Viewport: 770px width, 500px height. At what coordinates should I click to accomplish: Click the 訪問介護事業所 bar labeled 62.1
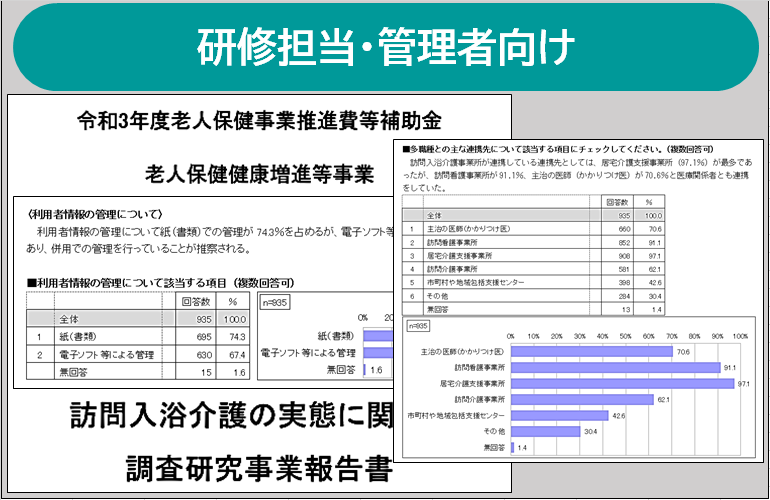tap(580, 399)
